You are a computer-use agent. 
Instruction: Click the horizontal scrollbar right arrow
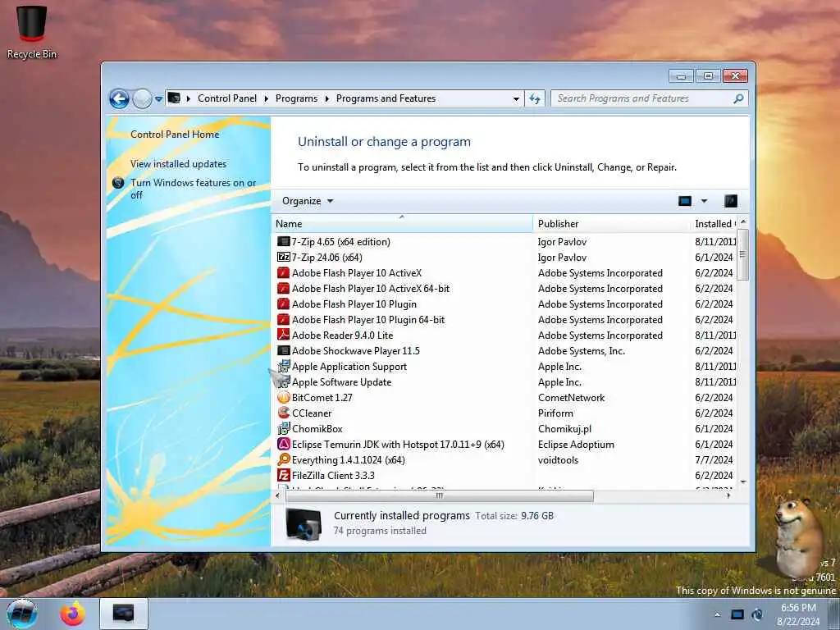point(728,495)
